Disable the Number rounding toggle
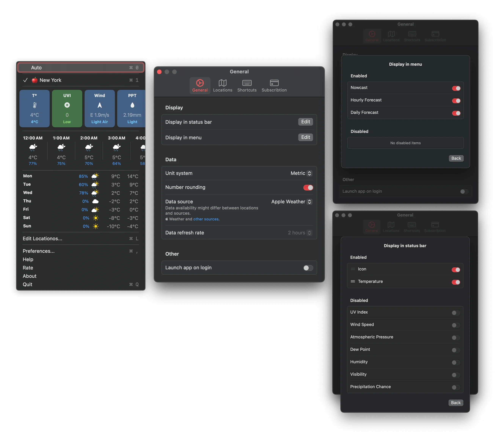 pyautogui.click(x=308, y=187)
